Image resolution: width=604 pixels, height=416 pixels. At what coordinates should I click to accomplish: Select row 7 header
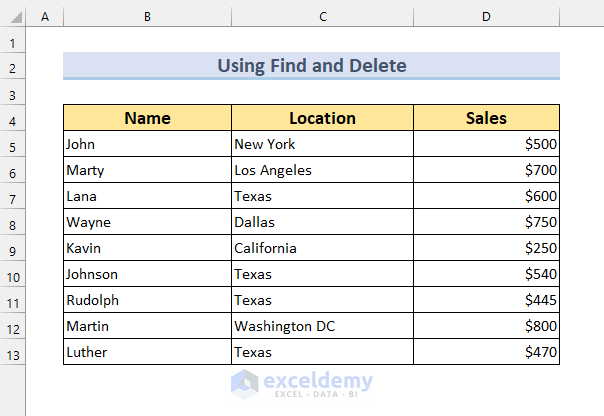(13, 197)
